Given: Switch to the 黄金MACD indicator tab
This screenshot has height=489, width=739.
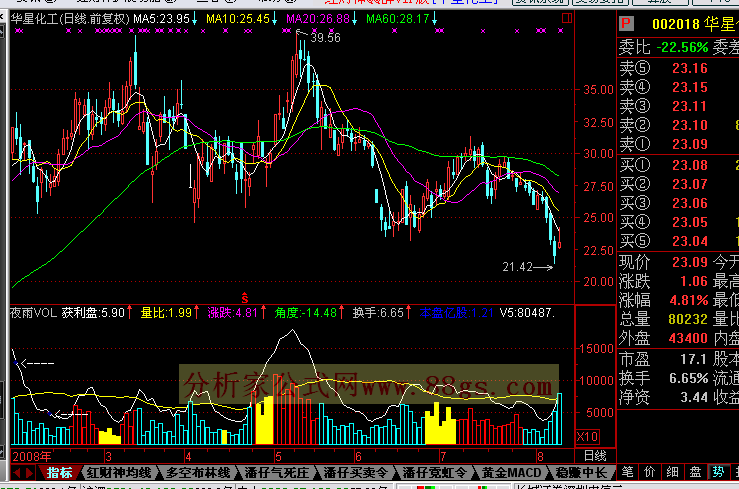Looking at the screenshot, I should point(511,473).
